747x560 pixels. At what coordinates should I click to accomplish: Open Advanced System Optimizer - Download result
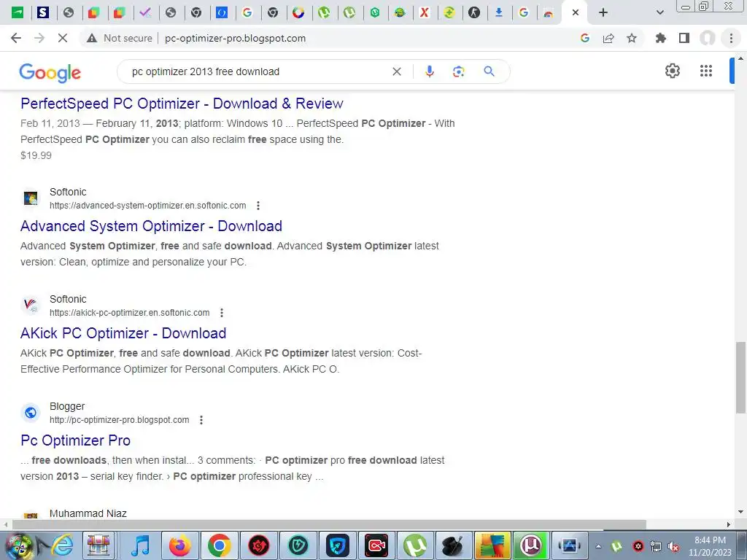[x=151, y=226]
